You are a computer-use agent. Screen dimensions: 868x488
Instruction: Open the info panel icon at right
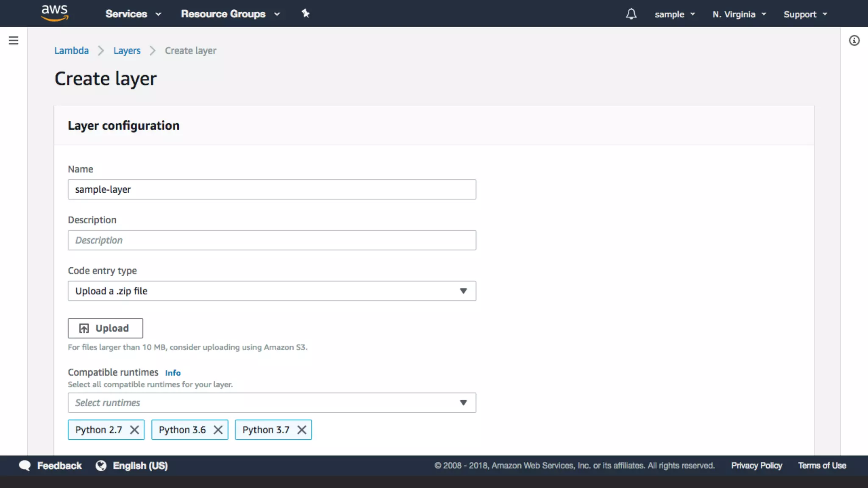click(854, 41)
